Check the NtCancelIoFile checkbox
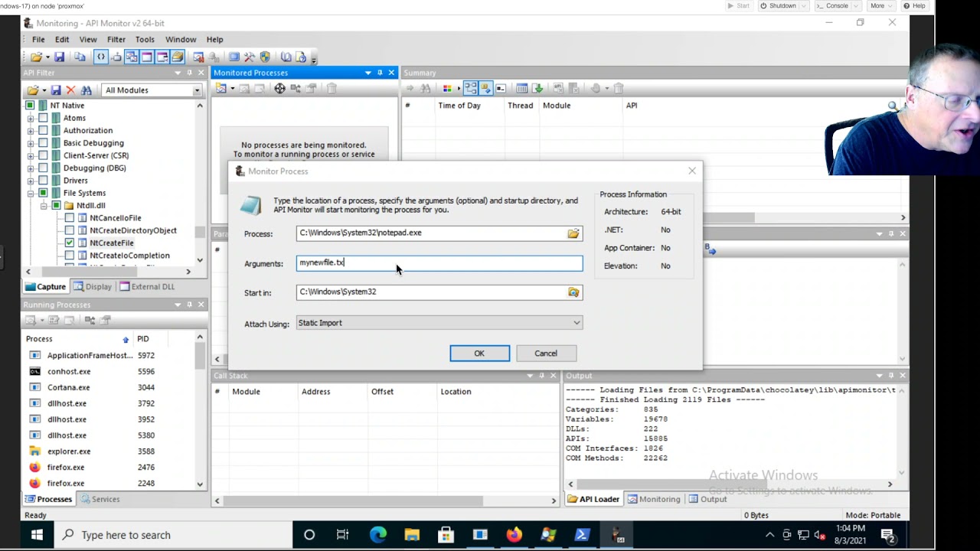The height and width of the screenshot is (551, 980). point(70,218)
